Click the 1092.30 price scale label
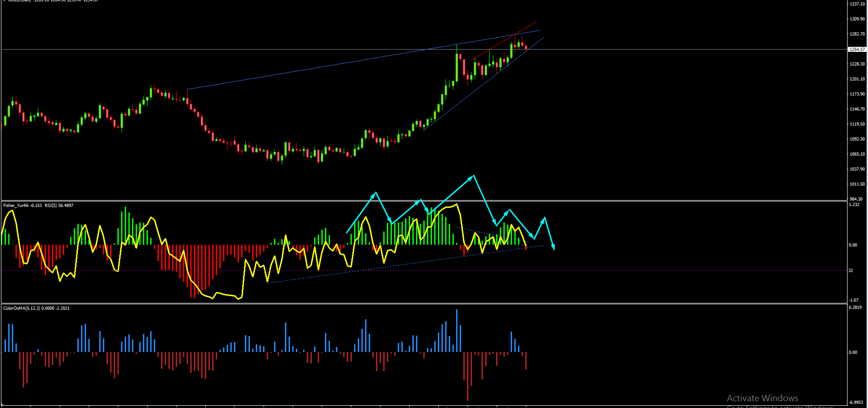The image size is (868, 408). click(x=857, y=139)
